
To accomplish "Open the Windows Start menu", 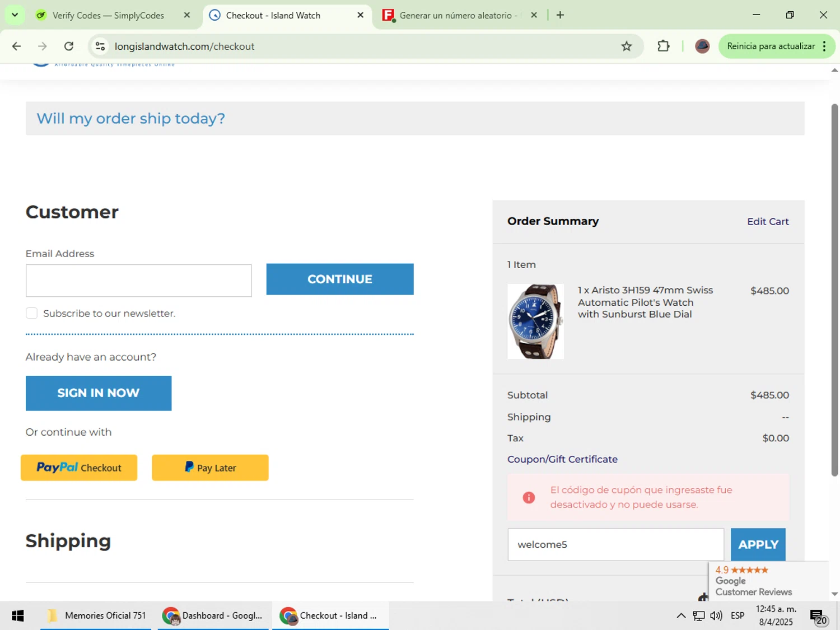I will tap(18, 616).
